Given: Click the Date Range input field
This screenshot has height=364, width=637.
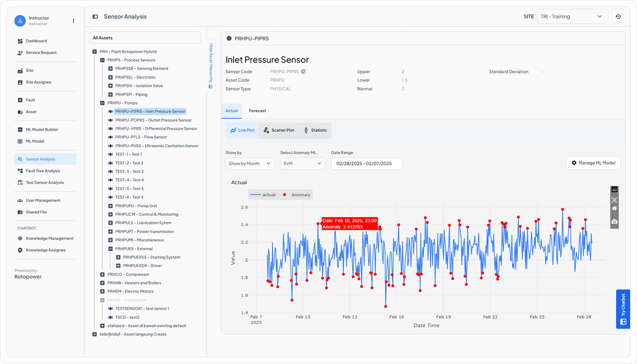Looking at the screenshot, I should (366, 163).
